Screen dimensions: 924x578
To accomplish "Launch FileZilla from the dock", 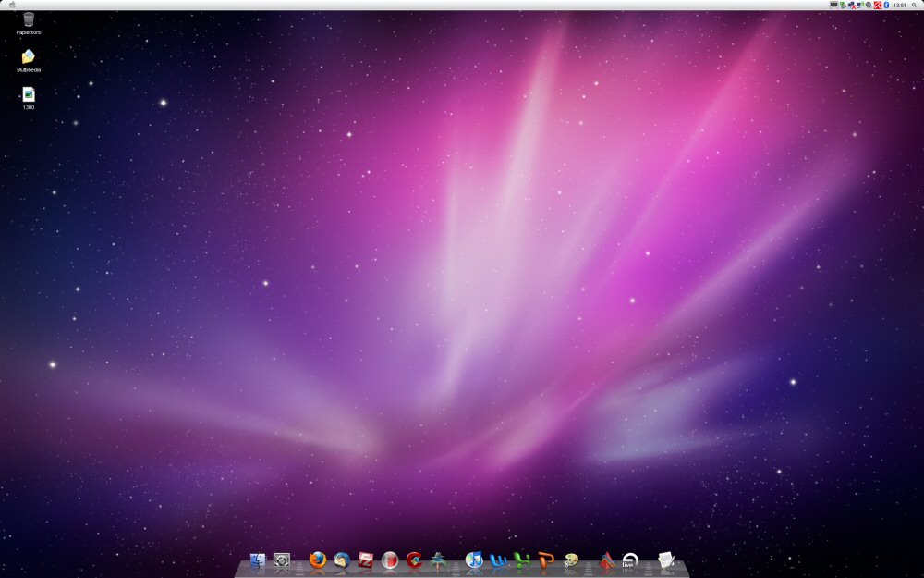I will click(366, 560).
